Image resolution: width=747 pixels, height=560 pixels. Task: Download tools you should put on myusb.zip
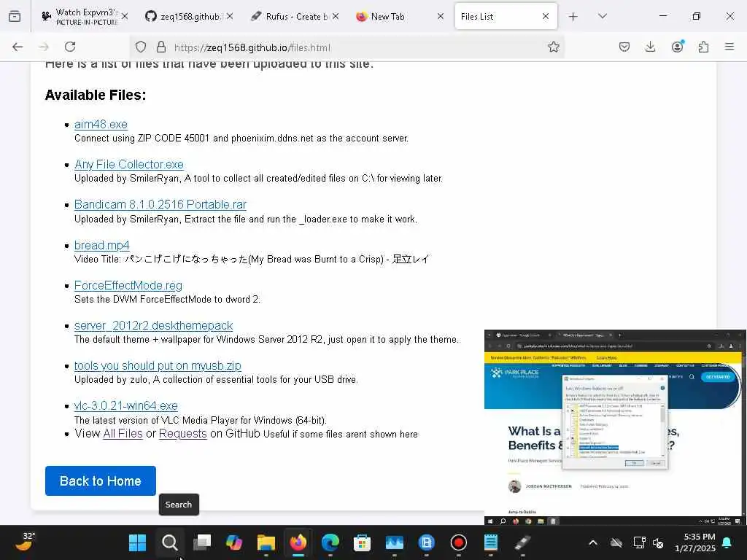158,366
